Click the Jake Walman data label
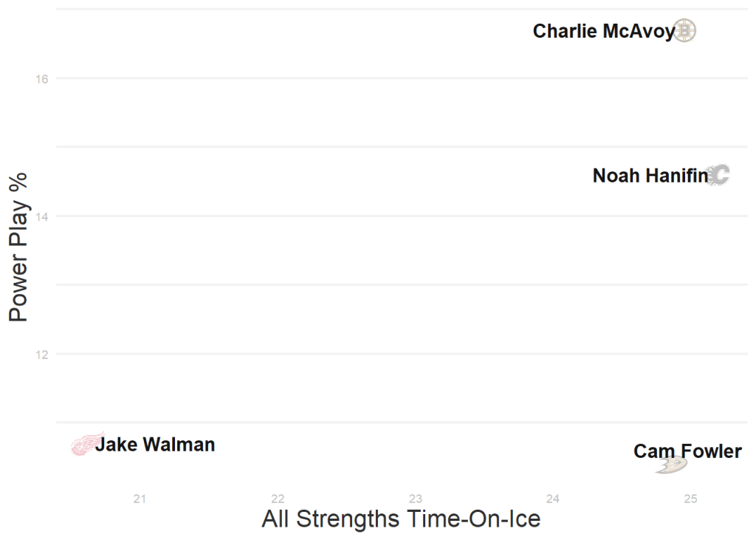This screenshot has width=756, height=540. point(155,445)
